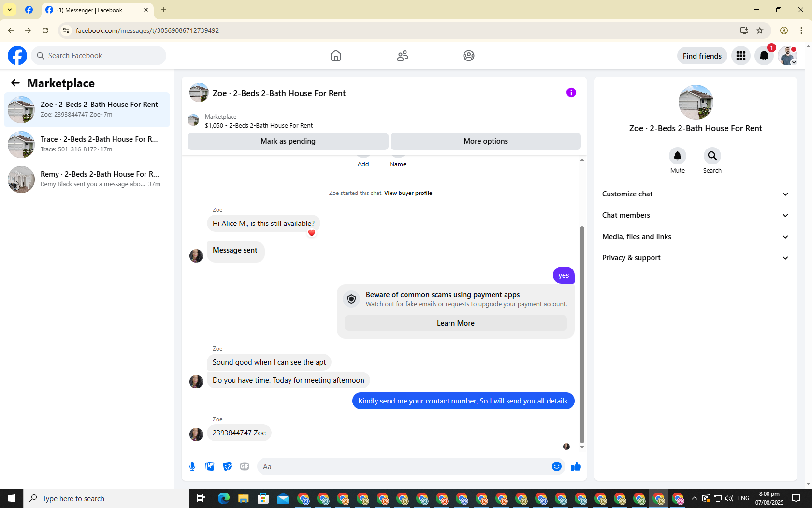
Task: Open the emoji picker
Action: click(557, 466)
